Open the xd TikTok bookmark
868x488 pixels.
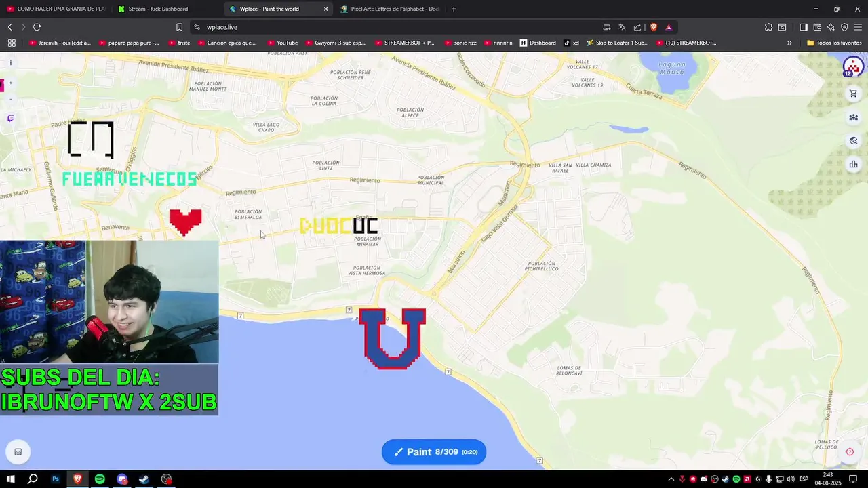[571, 43]
